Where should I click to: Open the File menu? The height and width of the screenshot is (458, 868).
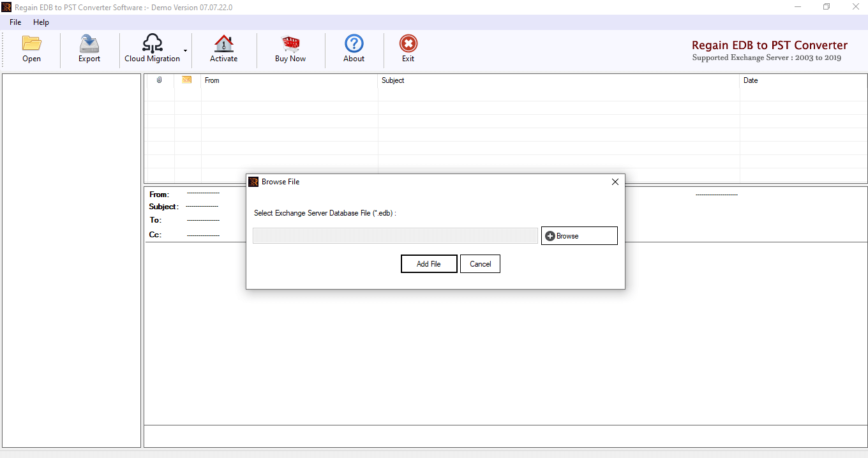15,22
